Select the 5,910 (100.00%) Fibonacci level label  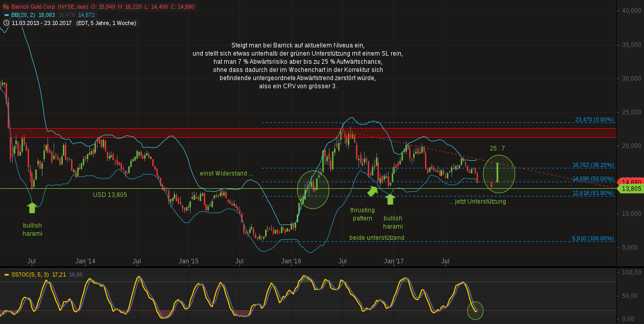click(592, 238)
